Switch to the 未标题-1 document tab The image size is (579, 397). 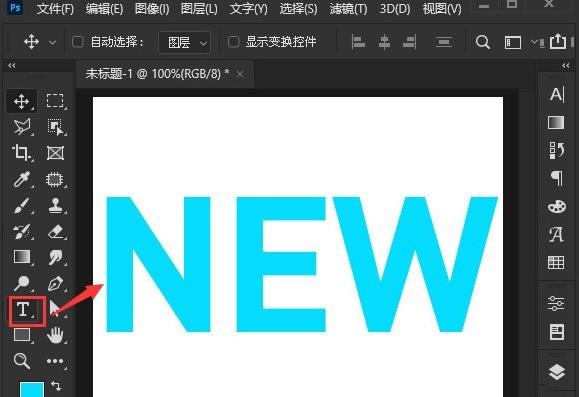[157, 74]
